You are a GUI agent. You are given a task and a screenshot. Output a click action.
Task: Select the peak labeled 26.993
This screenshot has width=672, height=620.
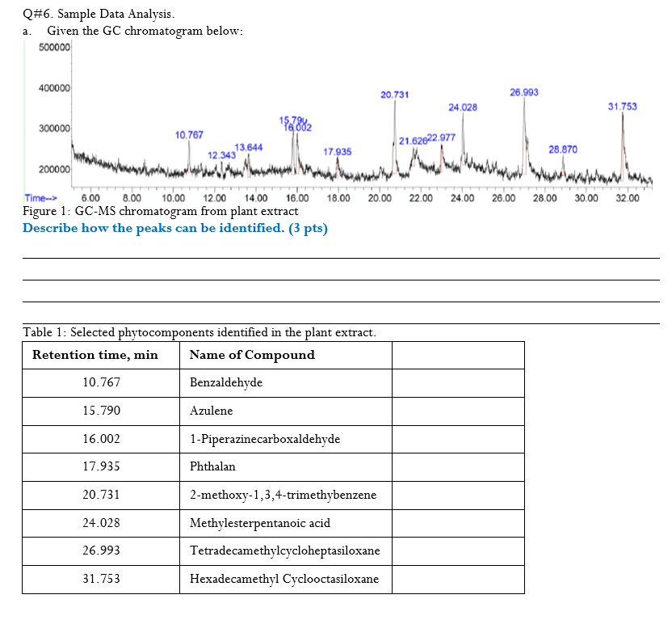click(x=523, y=92)
